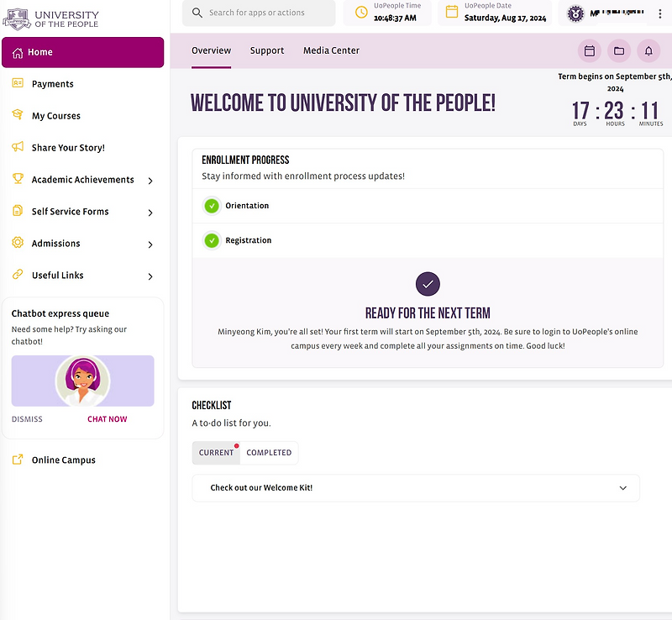Click the CHAT NOW button
672x620 pixels.
coord(108,419)
